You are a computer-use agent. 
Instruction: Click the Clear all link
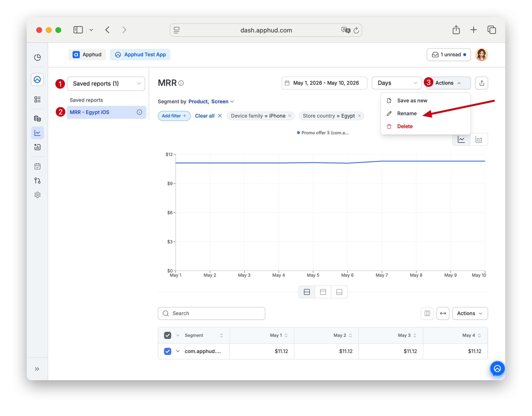point(208,116)
